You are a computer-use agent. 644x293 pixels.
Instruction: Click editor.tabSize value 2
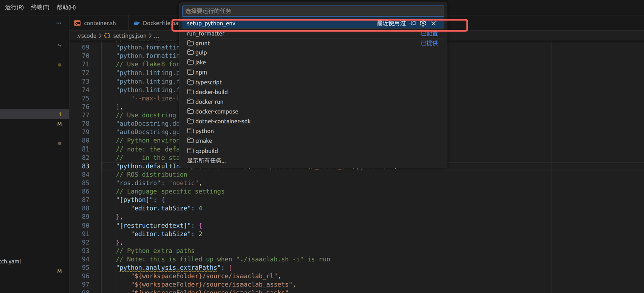click(x=200, y=234)
